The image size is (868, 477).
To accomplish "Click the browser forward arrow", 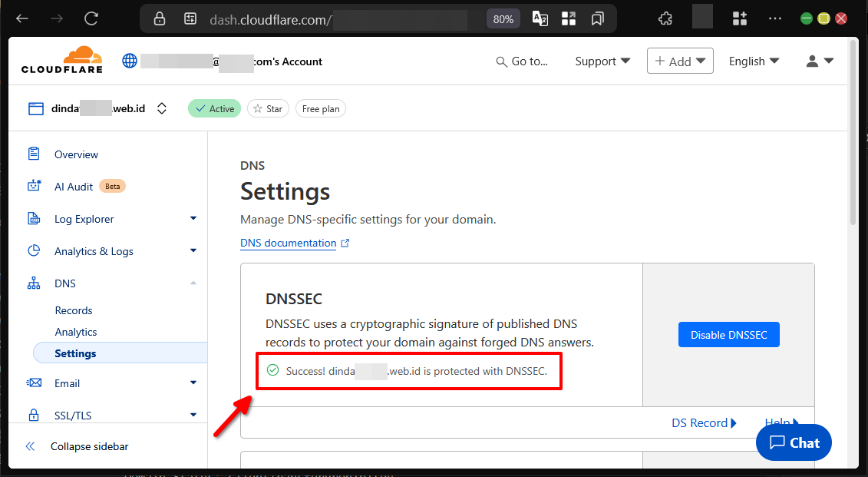I will [57, 19].
